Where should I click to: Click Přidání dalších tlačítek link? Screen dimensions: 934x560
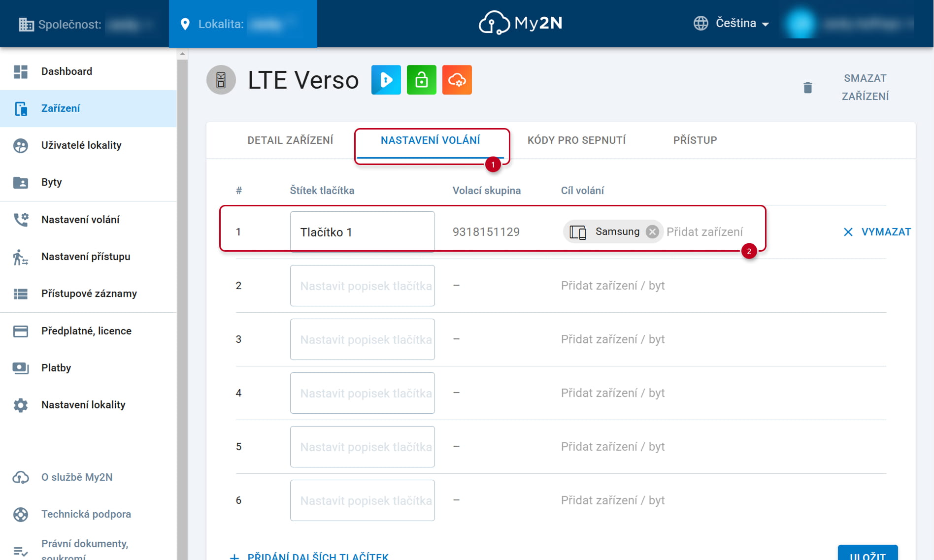coord(309,556)
